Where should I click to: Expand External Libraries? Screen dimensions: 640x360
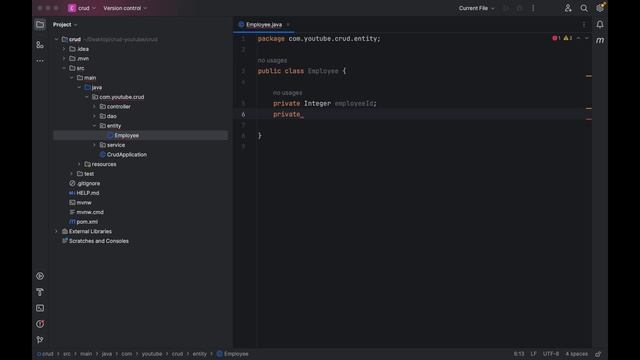tap(56, 231)
